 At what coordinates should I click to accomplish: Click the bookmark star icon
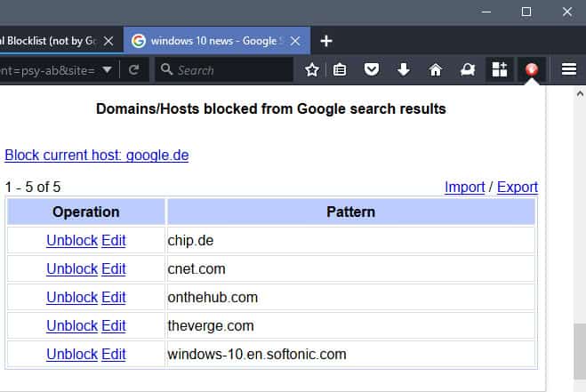pyautogui.click(x=312, y=70)
